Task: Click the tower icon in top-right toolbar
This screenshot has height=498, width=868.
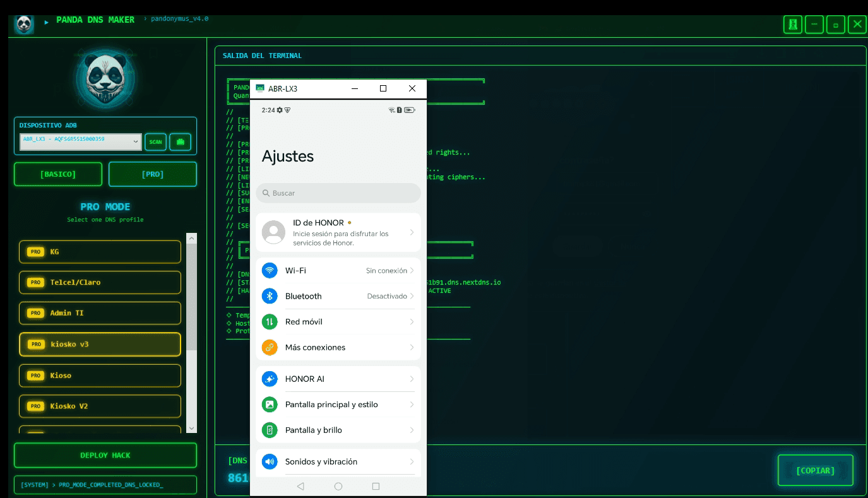Action: pos(793,25)
